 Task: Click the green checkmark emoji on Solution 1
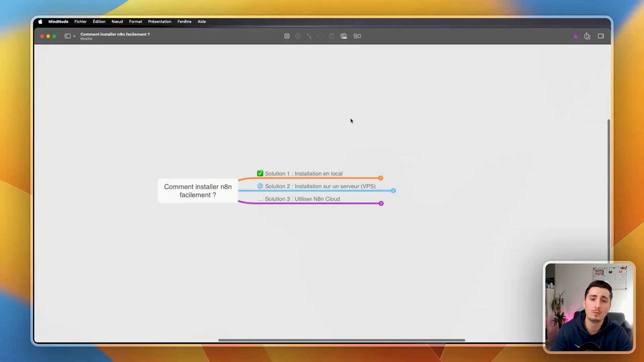point(260,173)
